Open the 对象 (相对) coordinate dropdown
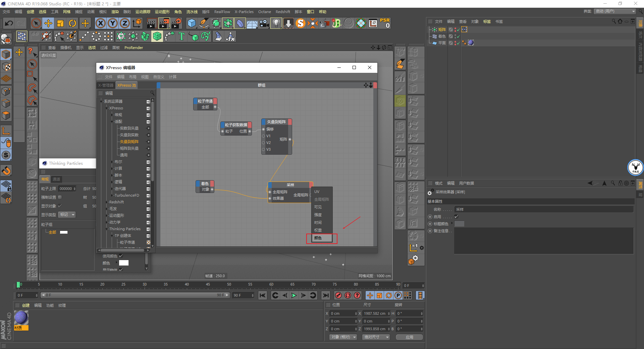This screenshot has height=349, width=644. (343, 337)
